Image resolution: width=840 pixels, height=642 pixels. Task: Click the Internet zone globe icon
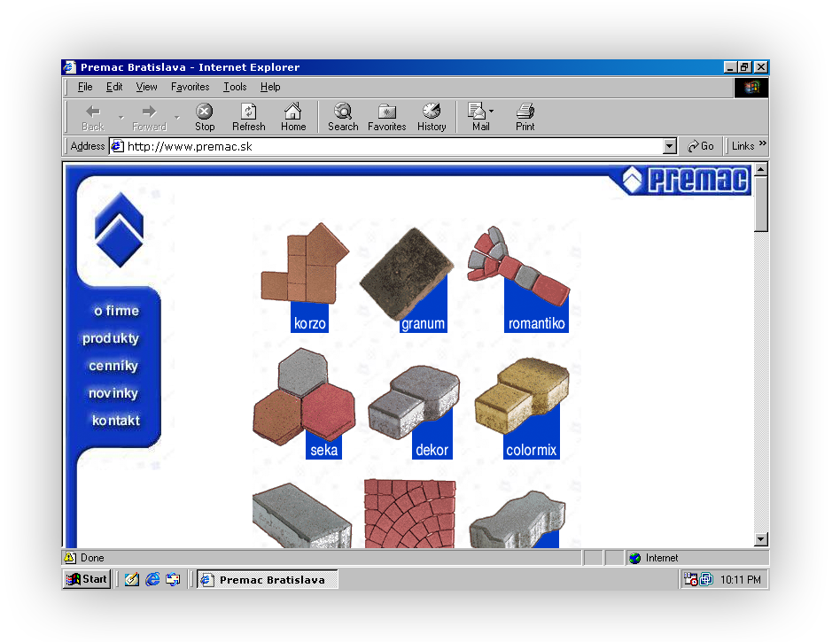(634, 558)
